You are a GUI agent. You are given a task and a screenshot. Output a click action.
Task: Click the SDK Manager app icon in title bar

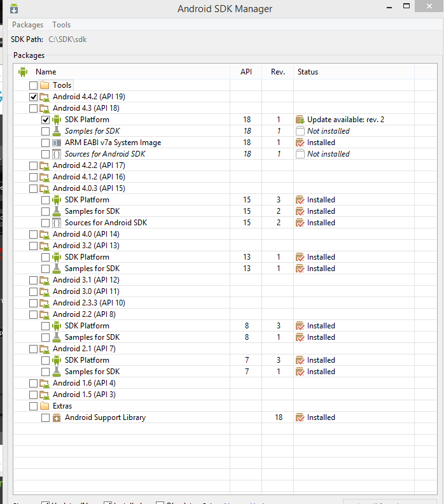click(x=14, y=8)
